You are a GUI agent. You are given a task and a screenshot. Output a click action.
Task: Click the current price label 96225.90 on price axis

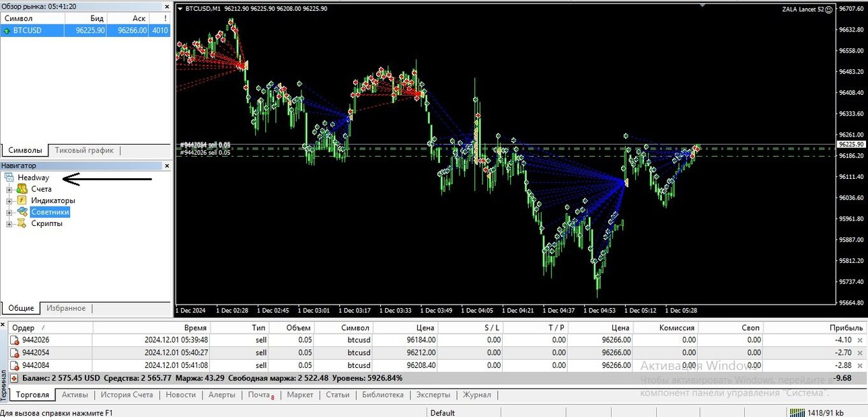point(851,144)
